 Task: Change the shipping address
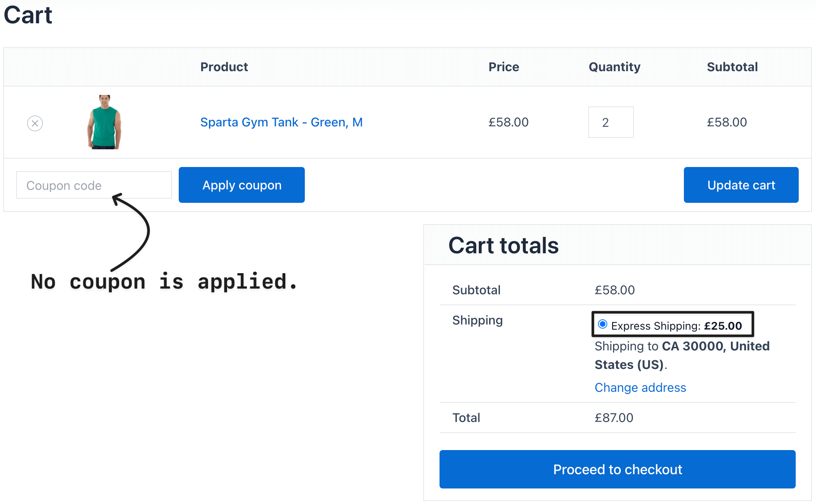coord(640,387)
